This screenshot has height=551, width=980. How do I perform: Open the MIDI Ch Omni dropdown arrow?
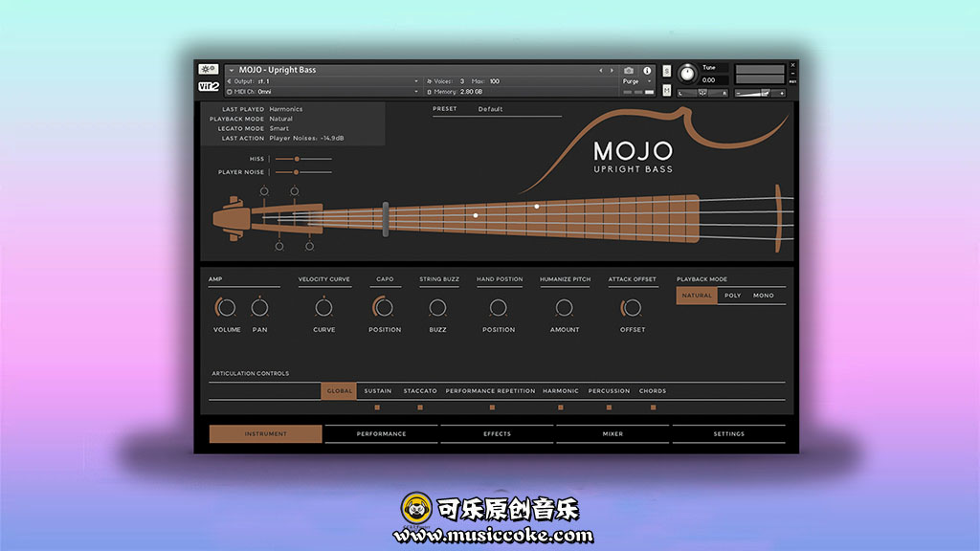[416, 92]
